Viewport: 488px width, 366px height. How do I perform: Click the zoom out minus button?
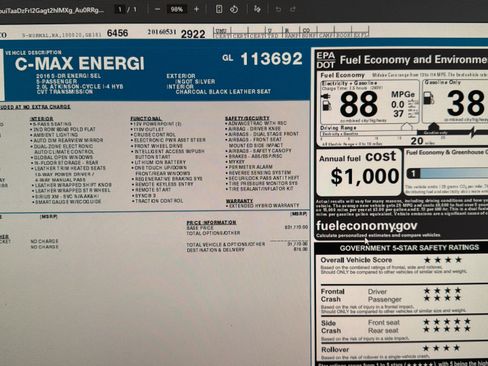click(x=157, y=9)
